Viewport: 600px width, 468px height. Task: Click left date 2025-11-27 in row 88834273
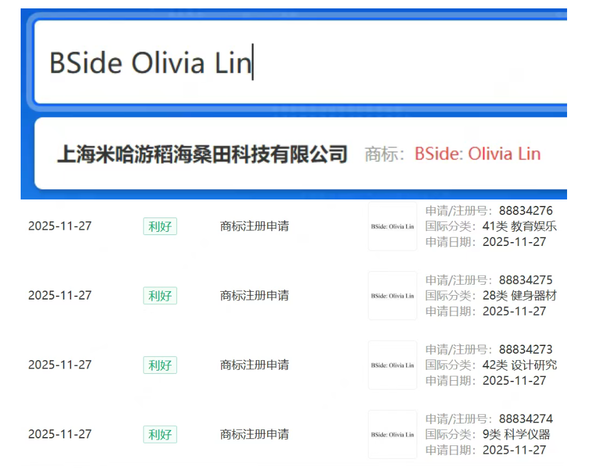tap(60, 364)
